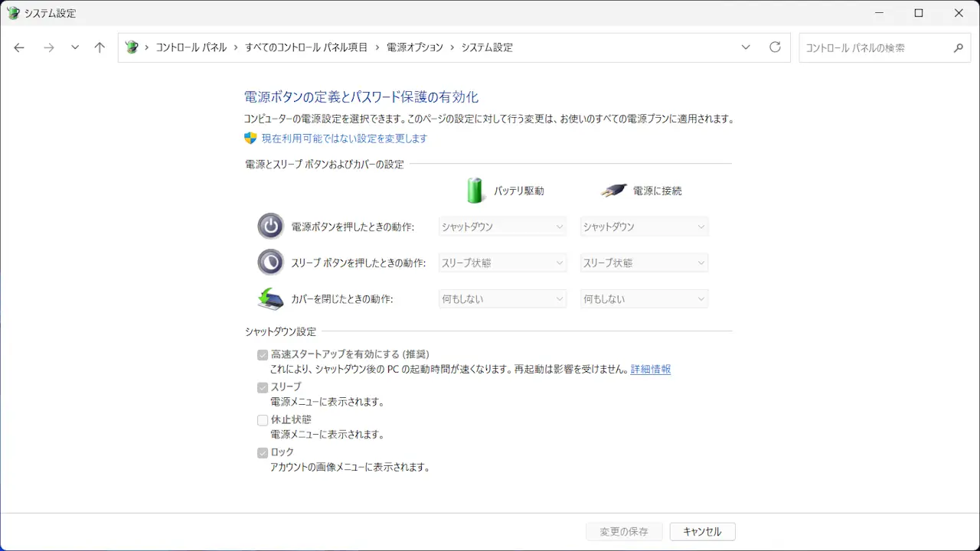The height and width of the screenshot is (551, 980).
Task: Click the forward navigation arrow
Action: 49,47
